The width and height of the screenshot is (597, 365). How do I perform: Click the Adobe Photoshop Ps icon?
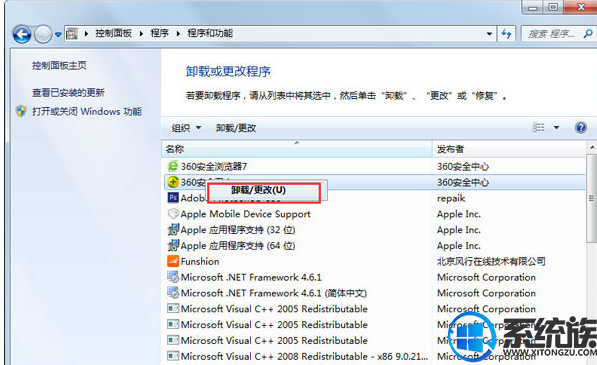[x=173, y=198]
